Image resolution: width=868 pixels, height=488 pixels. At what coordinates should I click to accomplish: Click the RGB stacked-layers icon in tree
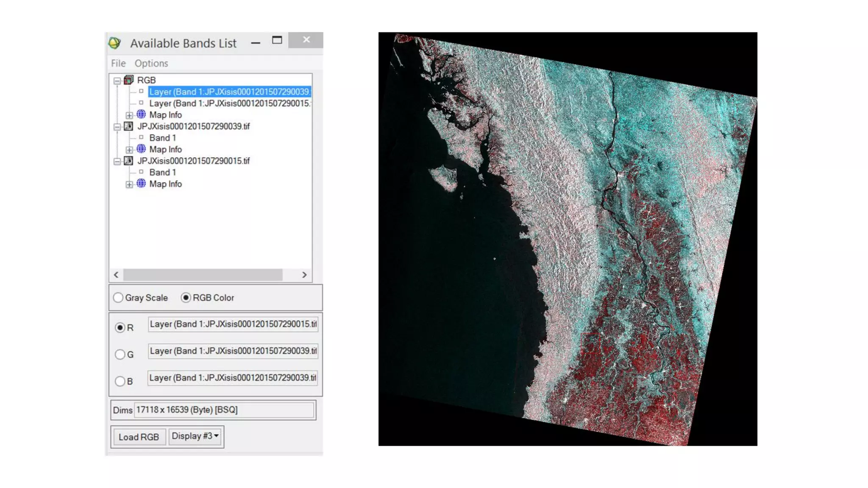point(129,80)
